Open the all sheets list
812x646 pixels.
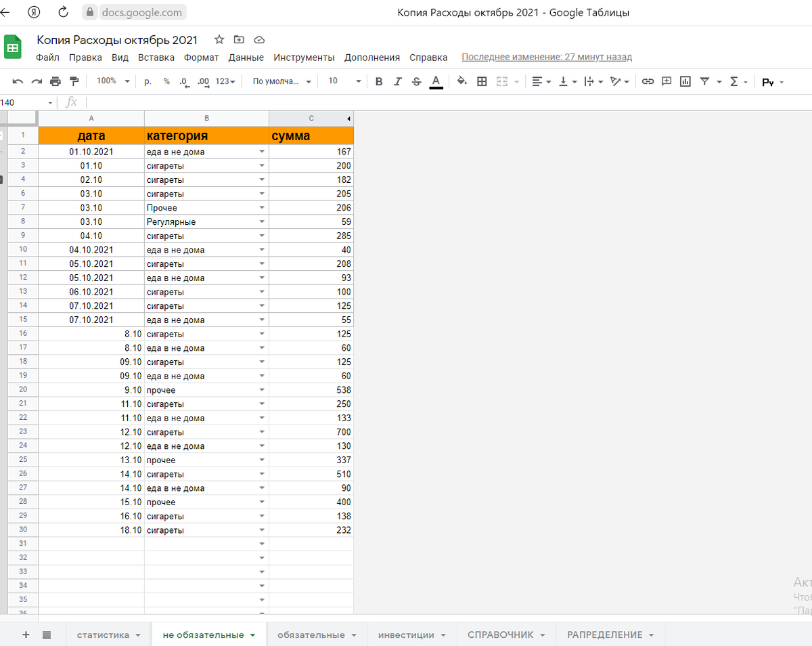click(x=47, y=634)
